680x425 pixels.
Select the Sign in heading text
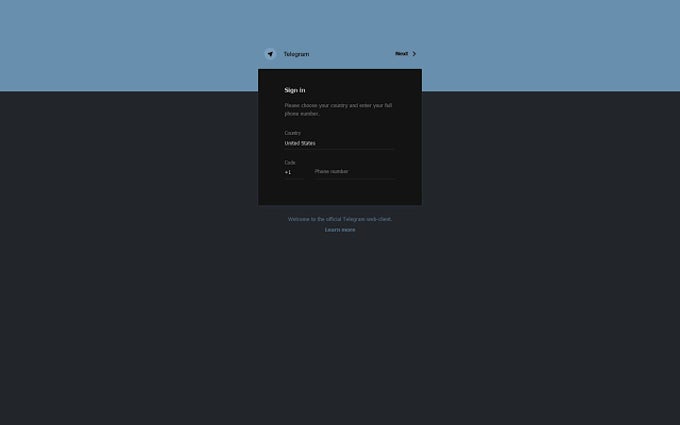(295, 90)
